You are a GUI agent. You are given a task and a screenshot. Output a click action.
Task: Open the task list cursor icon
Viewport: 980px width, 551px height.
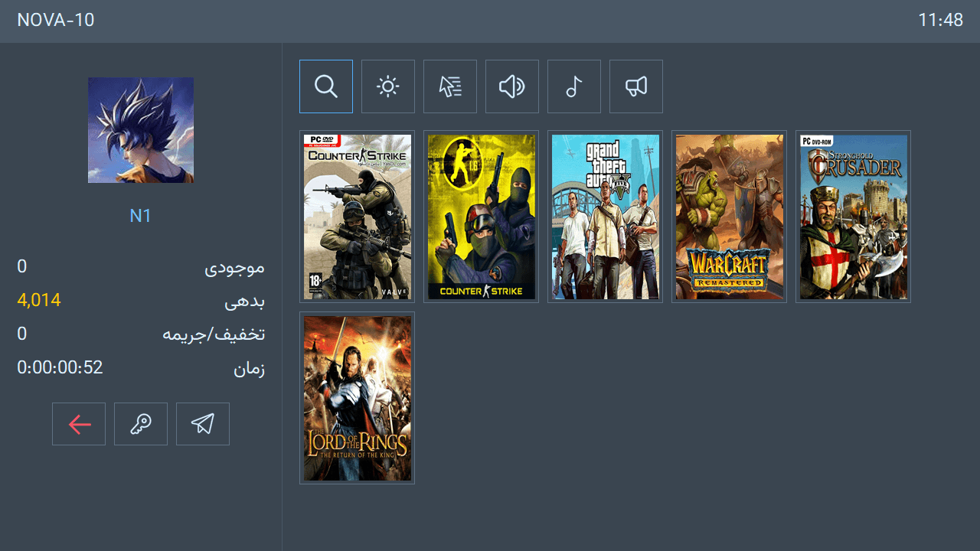pyautogui.click(x=449, y=86)
